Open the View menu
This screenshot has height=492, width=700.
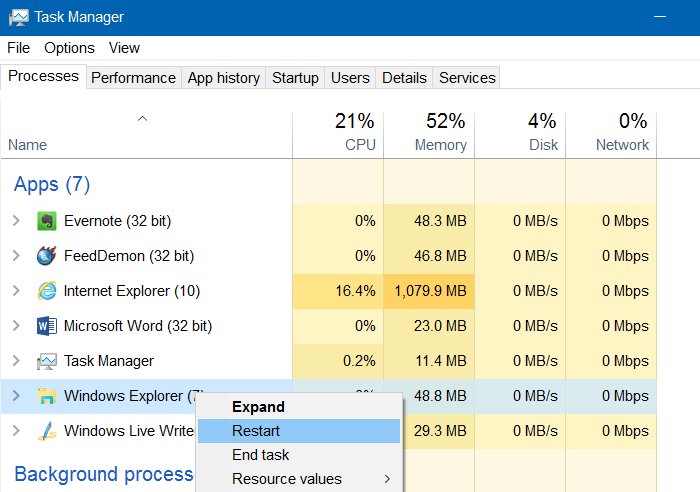coord(124,48)
